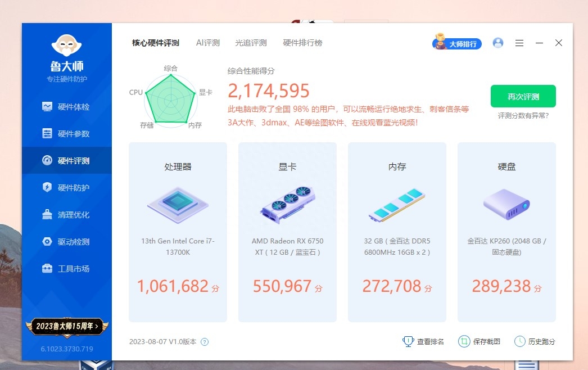Click the 显卡 graphics card icon
This screenshot has height=370, width=588.
[288, 205]
